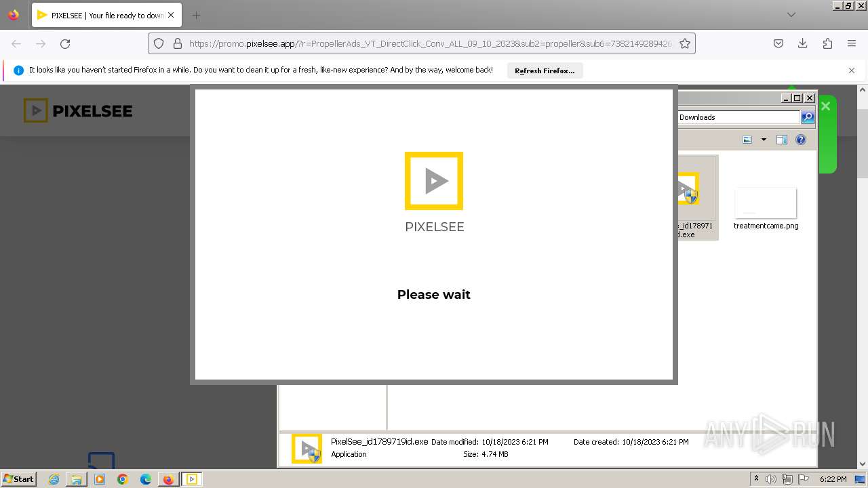Select the treatmentcame.png file

(x=766, y=209)
